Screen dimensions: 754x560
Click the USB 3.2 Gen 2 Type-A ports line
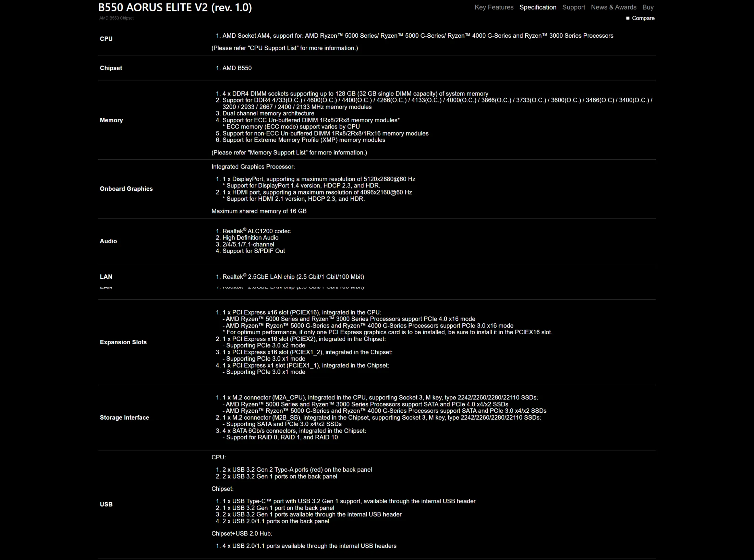(x=297, y=470)
